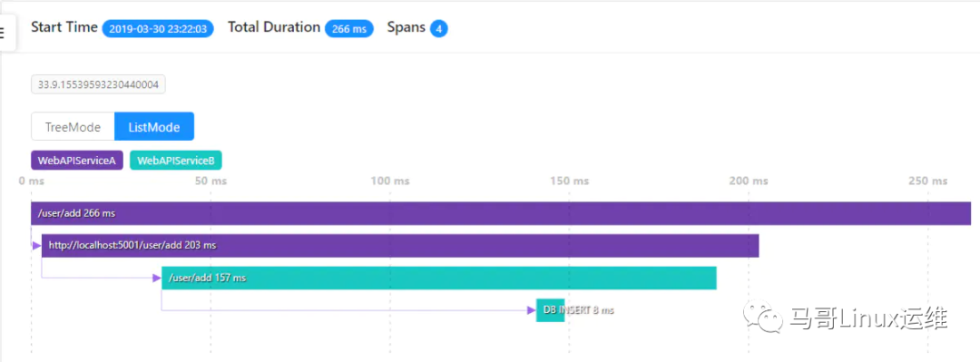Click the Spans count badge 4
This screenshot has width=980, height=362.
(x=439, y=29)
